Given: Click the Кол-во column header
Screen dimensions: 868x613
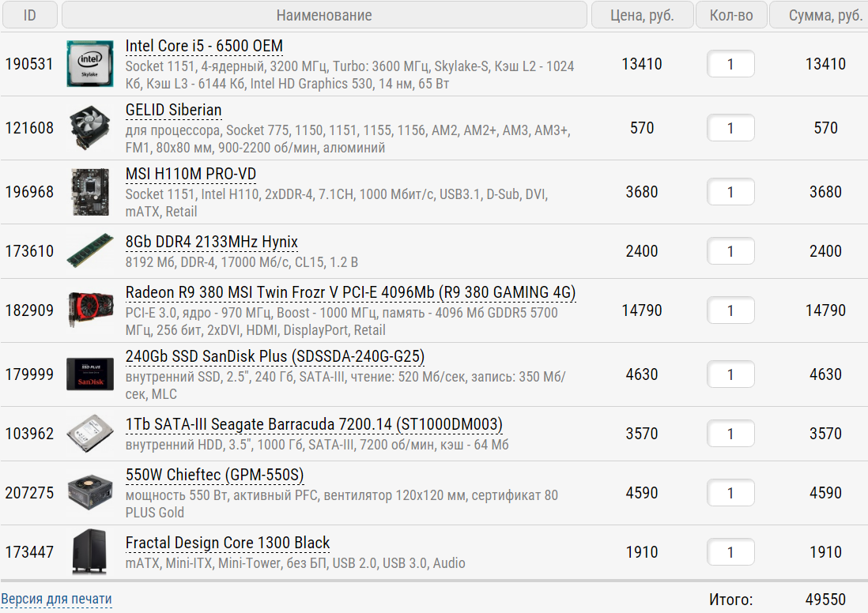Looking at the screenshot, I should coord(731,15).
